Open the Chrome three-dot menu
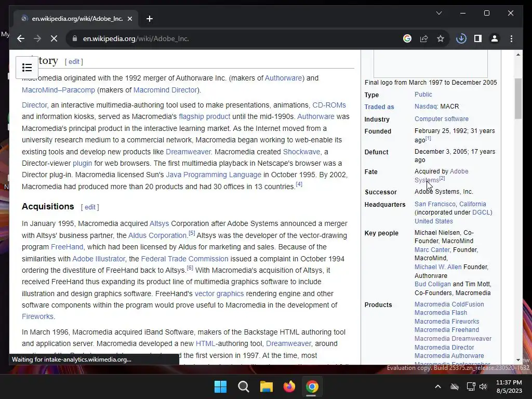Image resolution: width=532 pixels, height=399 pixels. [x=511, y=38]
